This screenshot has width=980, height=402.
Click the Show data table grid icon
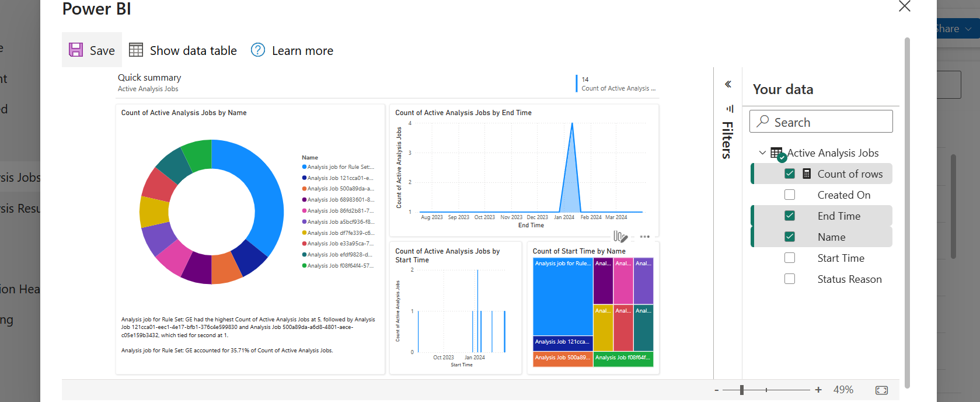(136, 50)
